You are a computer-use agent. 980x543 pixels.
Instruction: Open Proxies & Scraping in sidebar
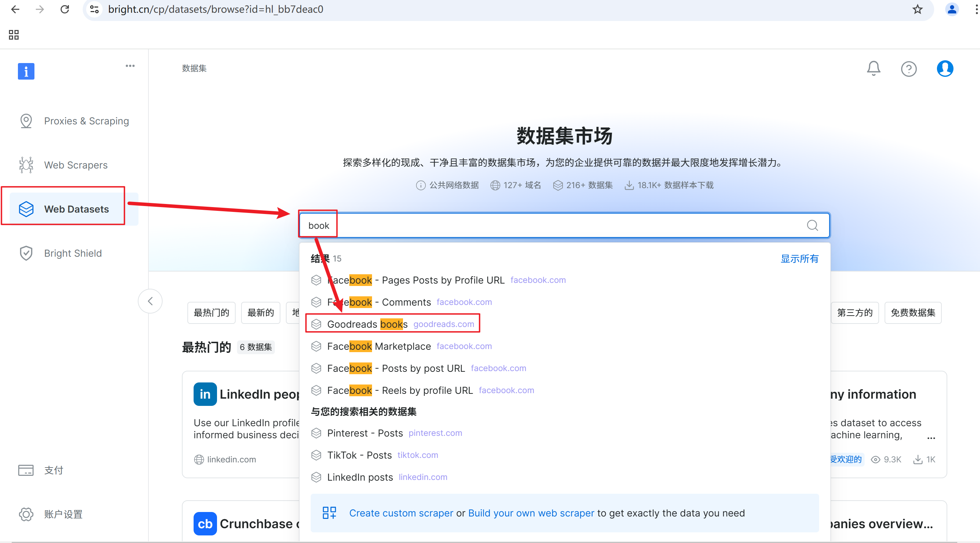tap(86, 121)
